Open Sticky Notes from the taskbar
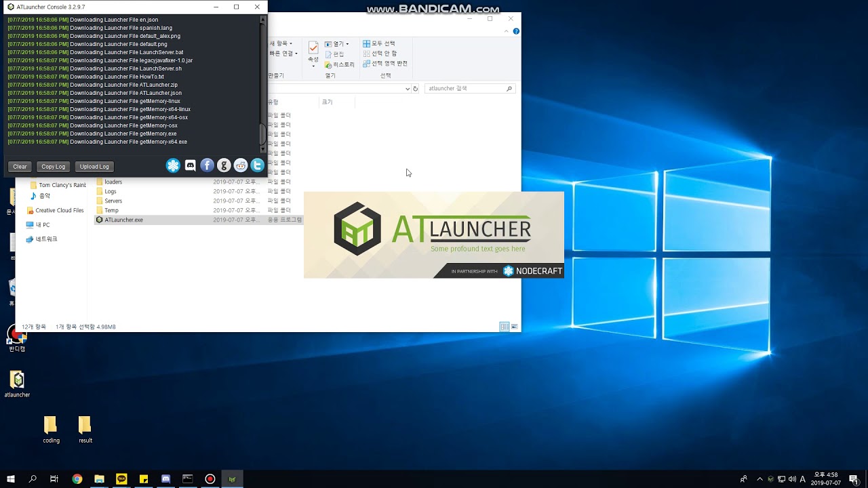The image size is (868, 488). pyautogui.click(x=144, y=479)
